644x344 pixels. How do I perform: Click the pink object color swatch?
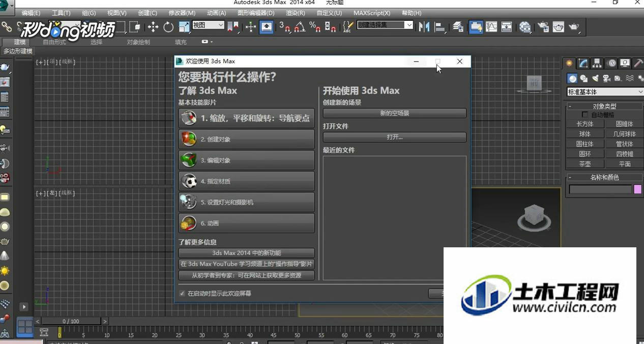click(637, 189)
